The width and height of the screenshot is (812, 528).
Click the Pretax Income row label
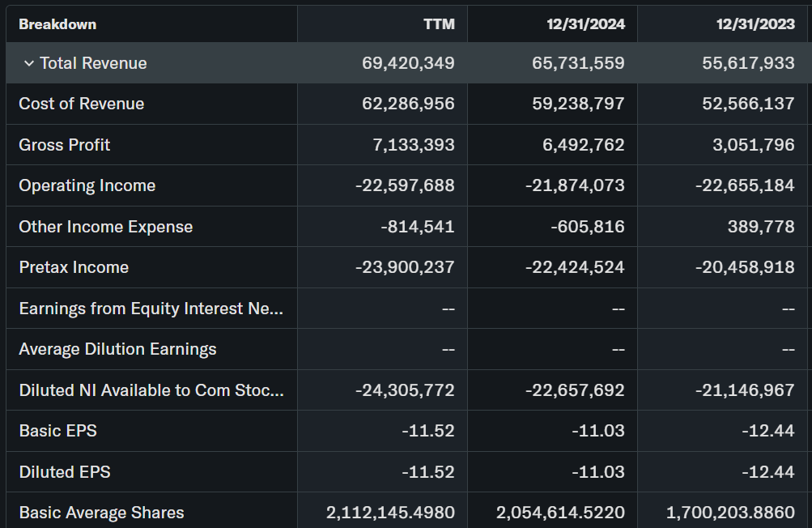click(x=74, y=267)
